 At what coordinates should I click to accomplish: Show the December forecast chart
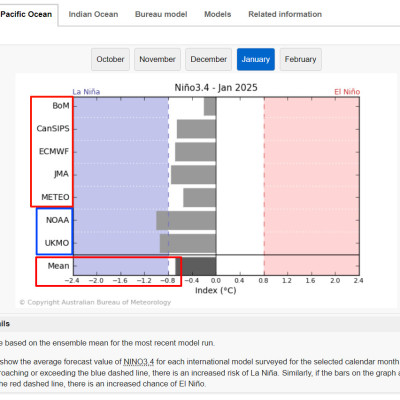209,59
